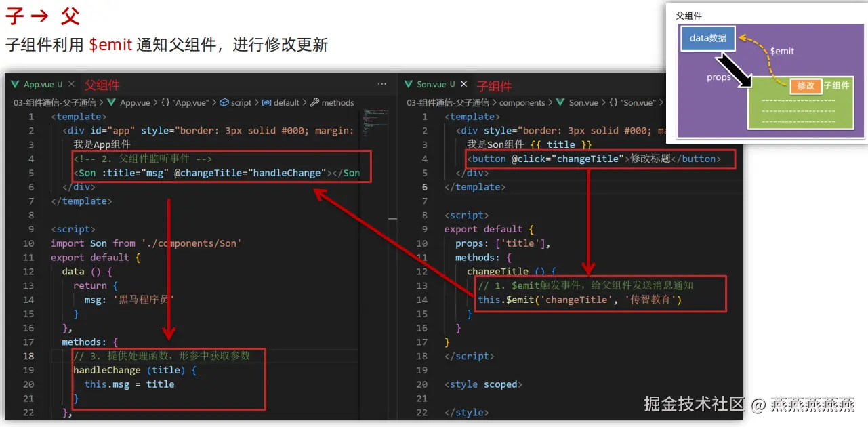Click the cube icon before 'script' breadcrumb
868x427 pixels.
tap(224, 103)
